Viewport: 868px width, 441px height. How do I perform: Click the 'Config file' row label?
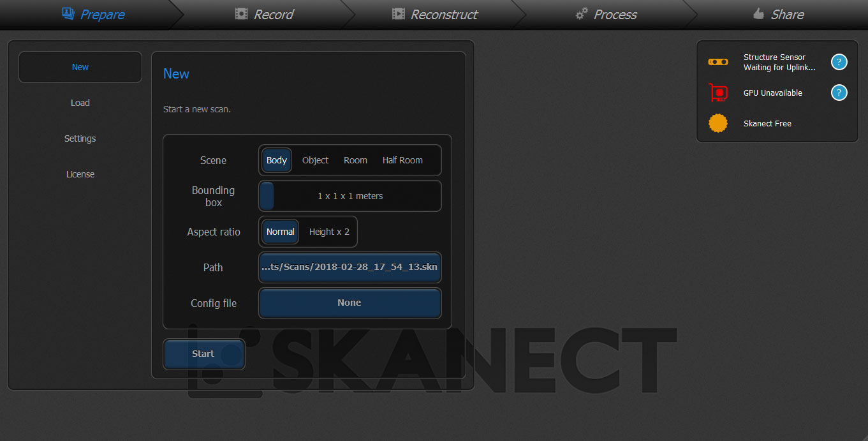coord(214,303)
